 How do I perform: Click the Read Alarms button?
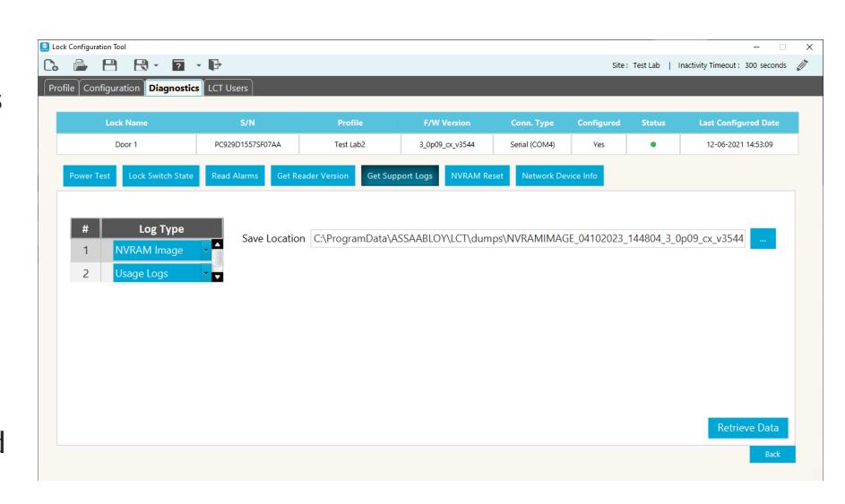pos(235,175)
